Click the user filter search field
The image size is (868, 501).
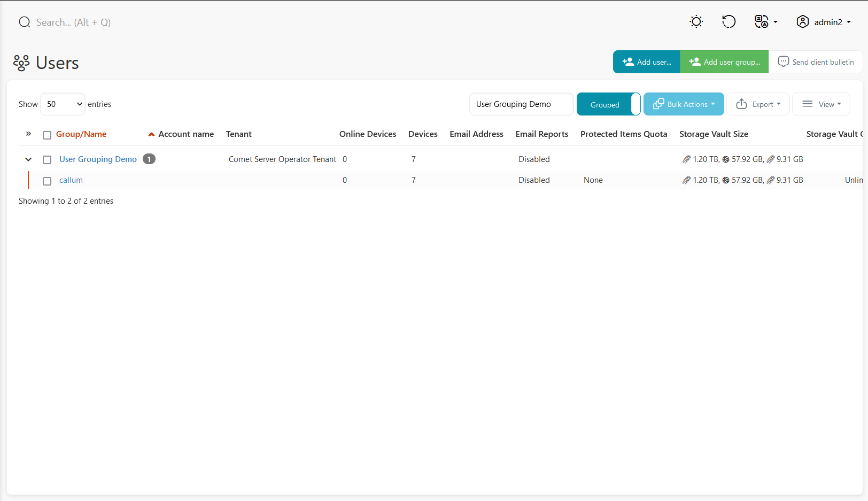coord(521,104)
